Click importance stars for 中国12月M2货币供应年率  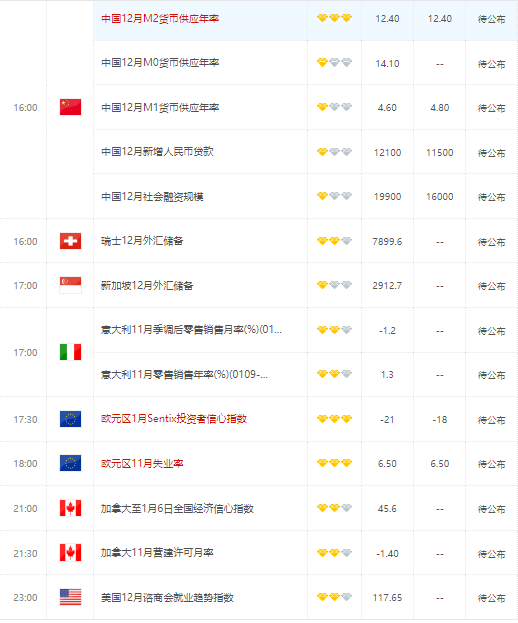click(x=334, y=18)
